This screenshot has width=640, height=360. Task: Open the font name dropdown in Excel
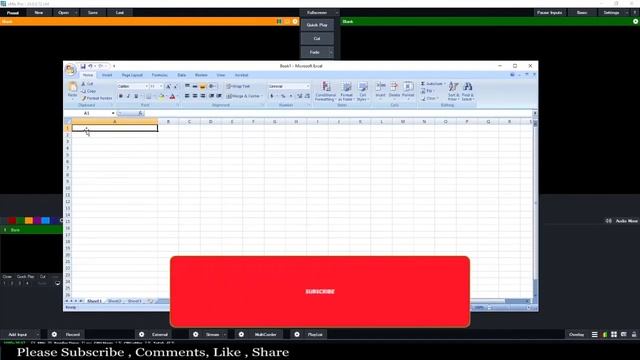coord(147,86)
